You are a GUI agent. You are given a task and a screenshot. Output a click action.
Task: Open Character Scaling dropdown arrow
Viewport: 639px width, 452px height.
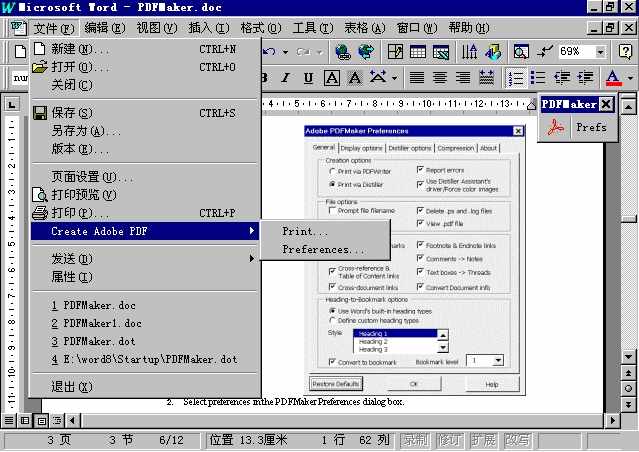[x=394, y=77]
